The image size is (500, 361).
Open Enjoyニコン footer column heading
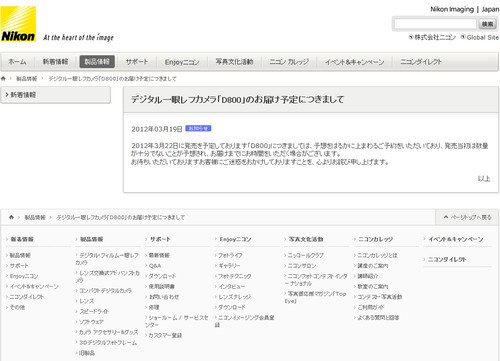pyautogui.click(x=235, y=239)
